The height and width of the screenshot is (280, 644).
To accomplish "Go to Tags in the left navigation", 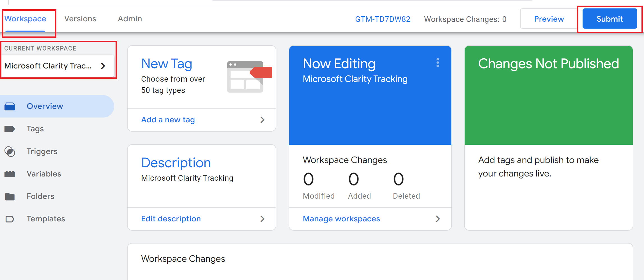I will (57, 129).
